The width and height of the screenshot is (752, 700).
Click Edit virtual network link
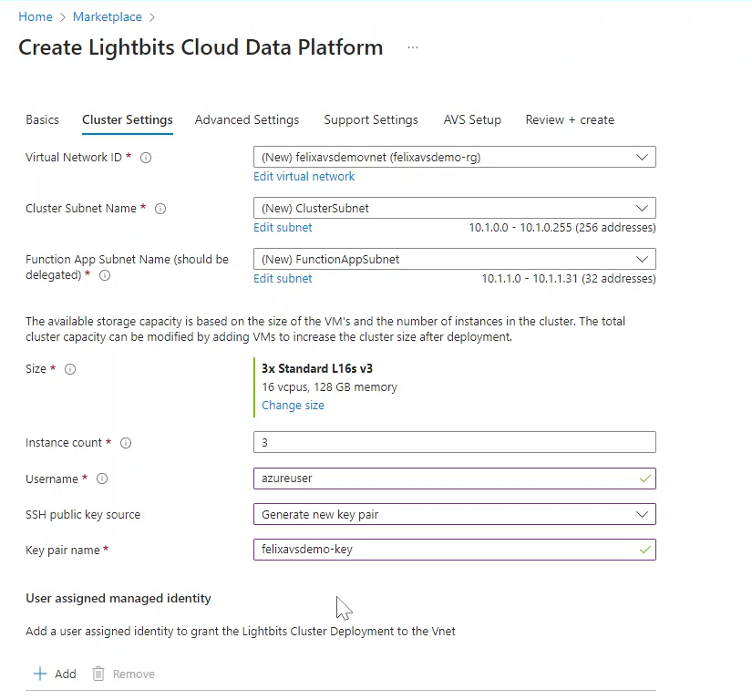point(304,177)
